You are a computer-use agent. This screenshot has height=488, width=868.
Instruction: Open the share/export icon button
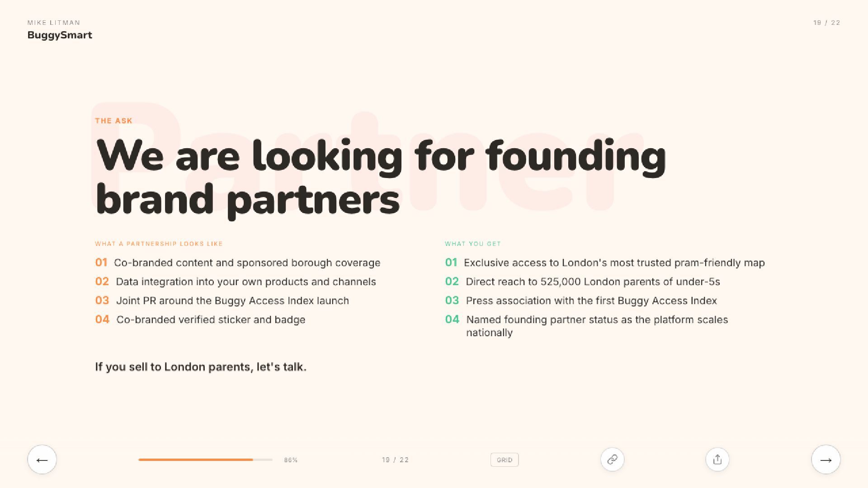(x=717, y=460)
